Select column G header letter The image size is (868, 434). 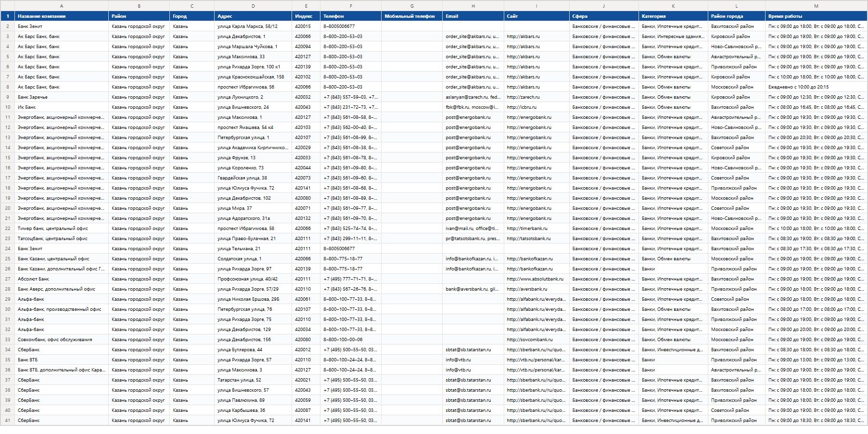(x=412, y=6)
